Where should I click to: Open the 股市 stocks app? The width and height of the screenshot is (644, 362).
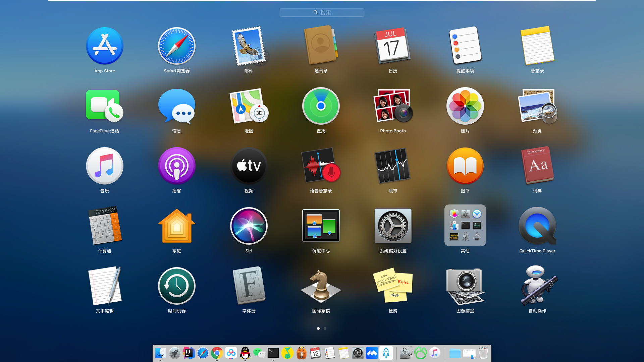(x=393, y=166)
